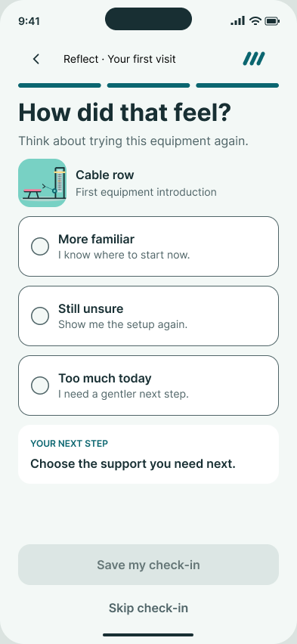Tap the third progress bar segment
Viewport: 297px width, 644px height.
pyautogui.click(x=237, y=85)
